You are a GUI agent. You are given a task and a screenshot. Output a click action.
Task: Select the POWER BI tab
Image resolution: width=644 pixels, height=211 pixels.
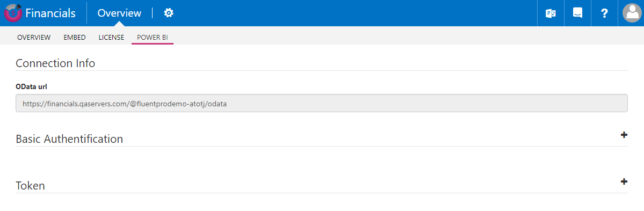pyautogui.click(x=153, y=38)
